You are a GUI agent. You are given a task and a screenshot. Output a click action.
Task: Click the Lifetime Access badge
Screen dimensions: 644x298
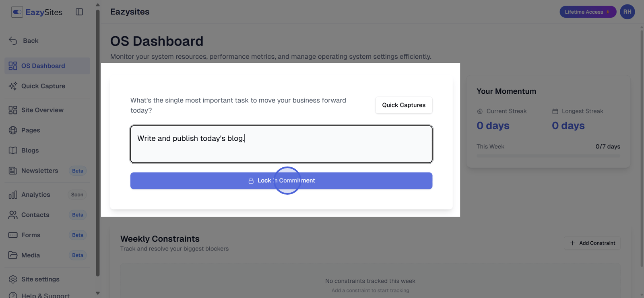[x=587, y=12]
